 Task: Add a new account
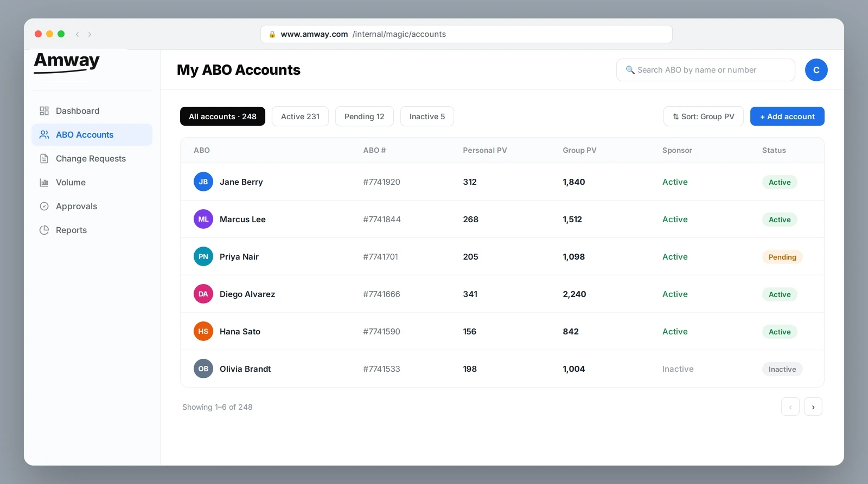[x=787, y=117]
